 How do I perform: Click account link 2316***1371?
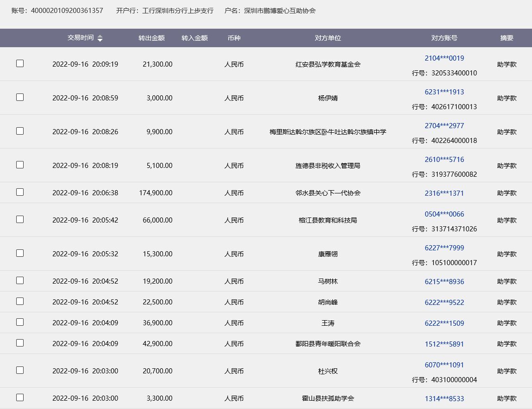click(444, 193)
